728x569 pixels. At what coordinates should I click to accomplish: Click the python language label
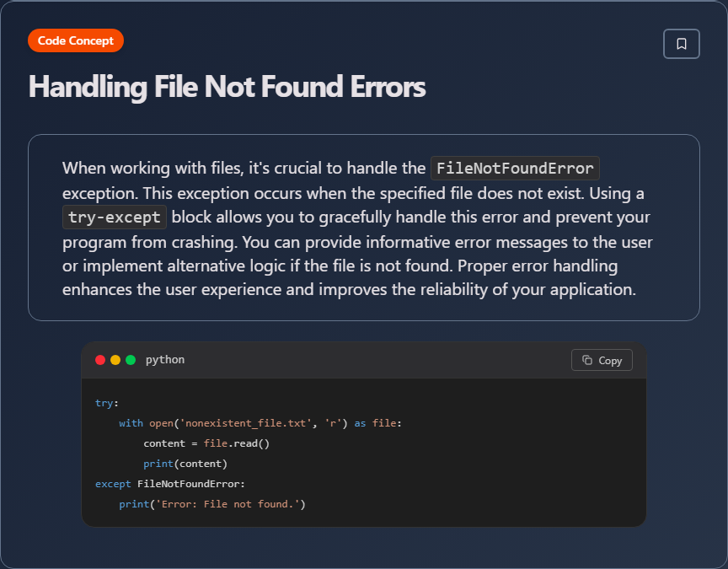pyautogui.click(x=165, y=360)
